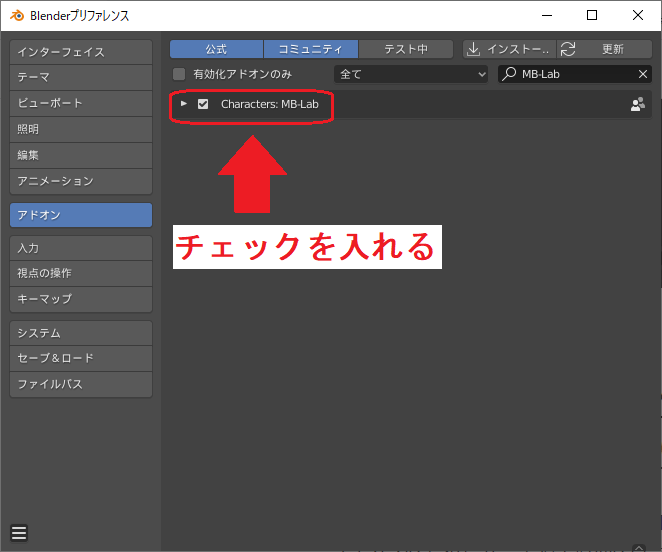662x552 pixels.
Task: Click the インストー.. addon install button
Action: coord(510,49)
